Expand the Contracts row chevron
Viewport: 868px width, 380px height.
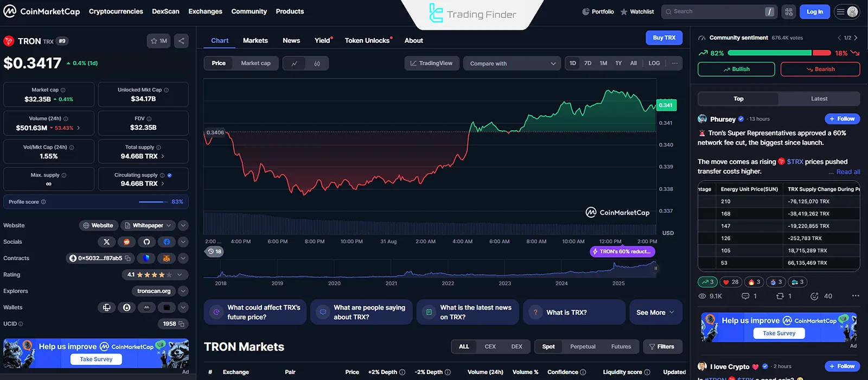(x=183, y=258)
